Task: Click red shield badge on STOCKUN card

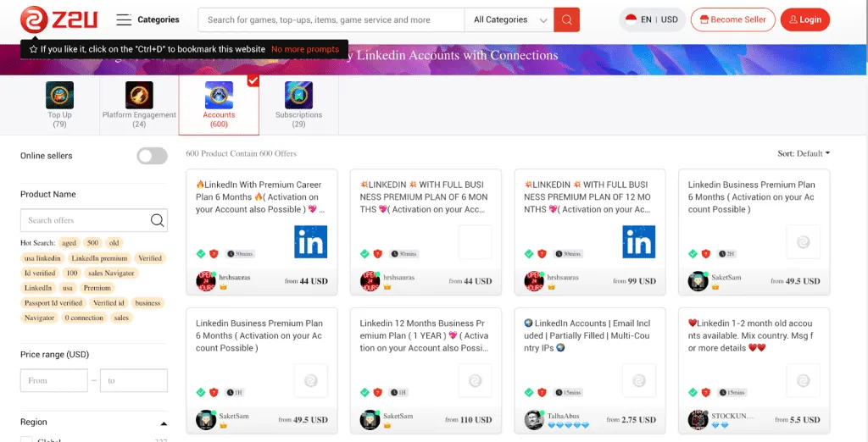Action: pos(706,392)
